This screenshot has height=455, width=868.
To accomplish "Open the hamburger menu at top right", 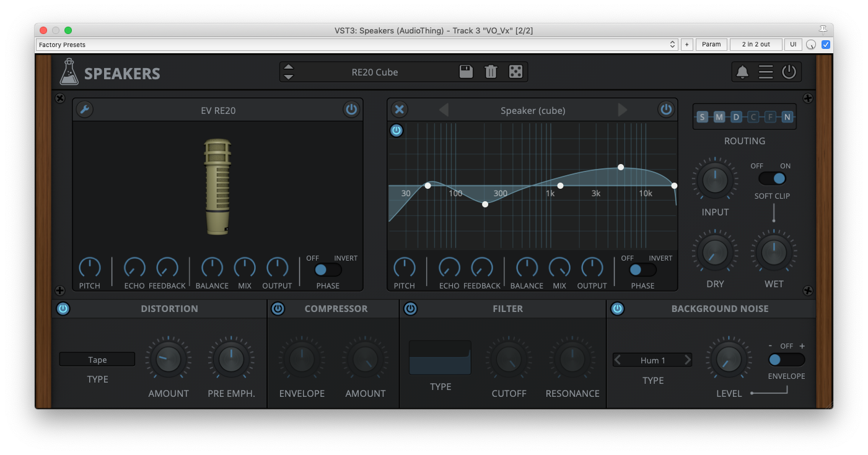I will (766, 71).
